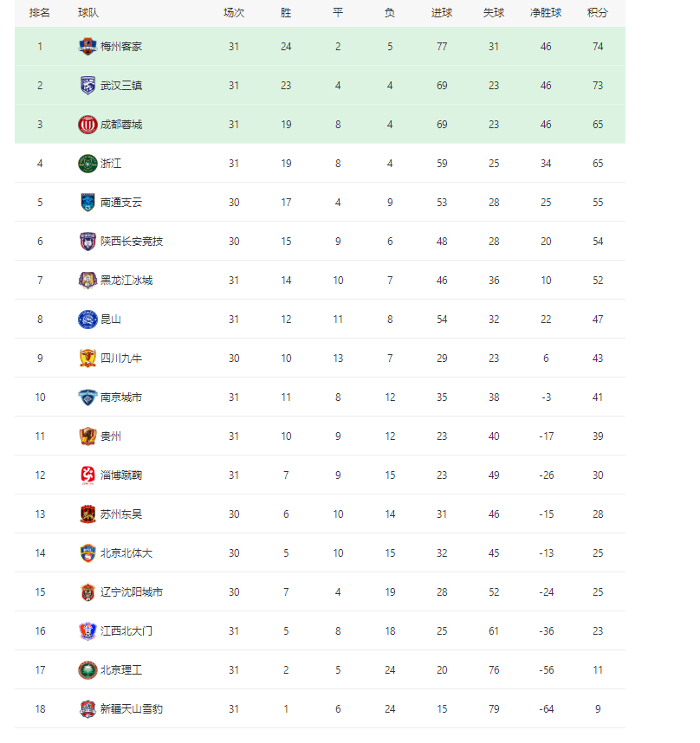Click the 梅州客家 team logo

click(87, 47)
